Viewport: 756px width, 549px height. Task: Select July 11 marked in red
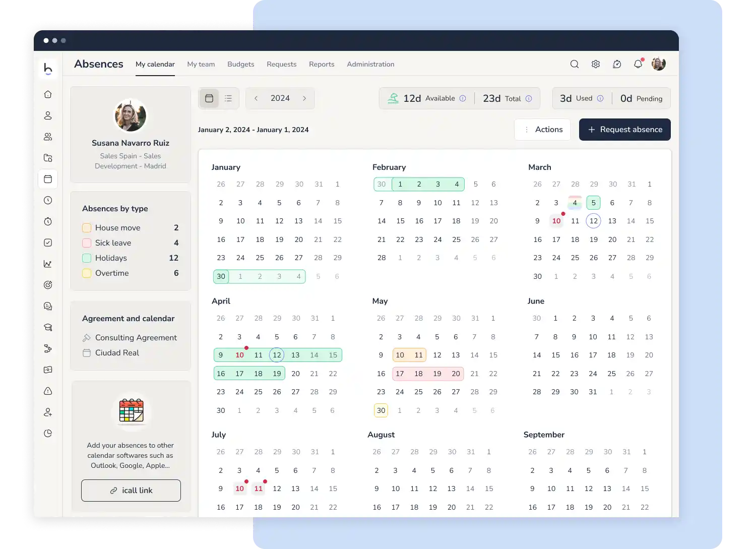(259, 489)
